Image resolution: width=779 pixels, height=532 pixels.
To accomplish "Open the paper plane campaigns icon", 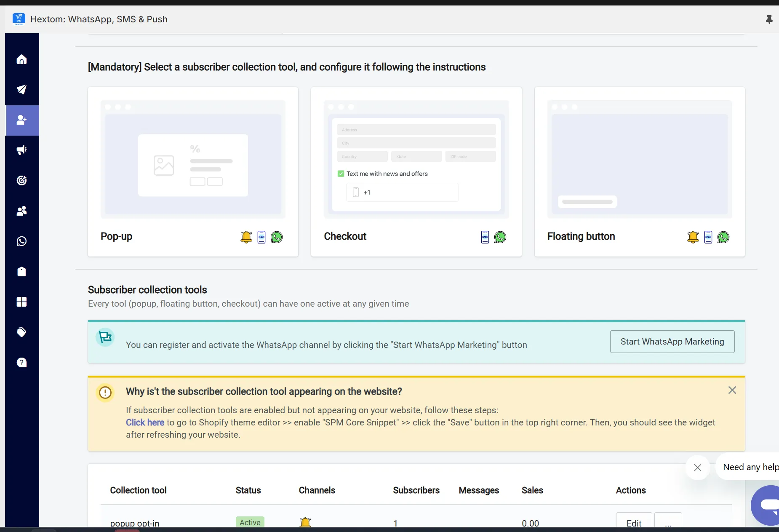I will (x=21, y=89).
